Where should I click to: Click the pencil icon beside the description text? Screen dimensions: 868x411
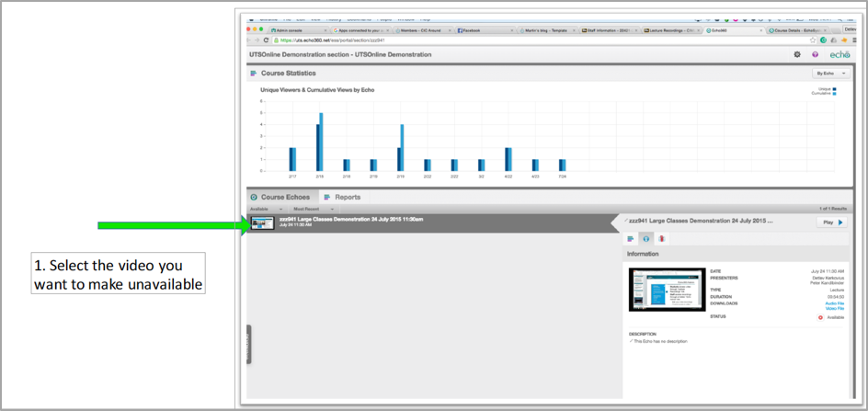point(632,341)
